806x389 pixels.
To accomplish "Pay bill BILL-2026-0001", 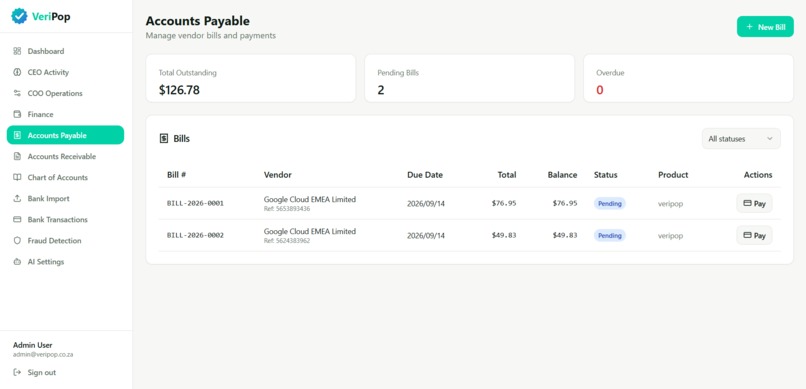I will pos(754,203).
